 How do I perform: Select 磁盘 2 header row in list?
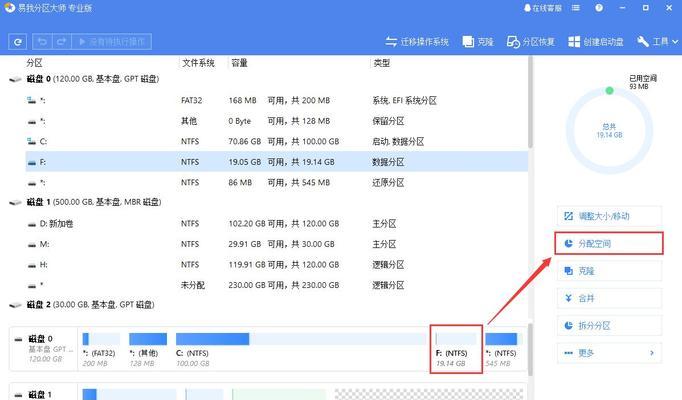[x=268, y=305]
